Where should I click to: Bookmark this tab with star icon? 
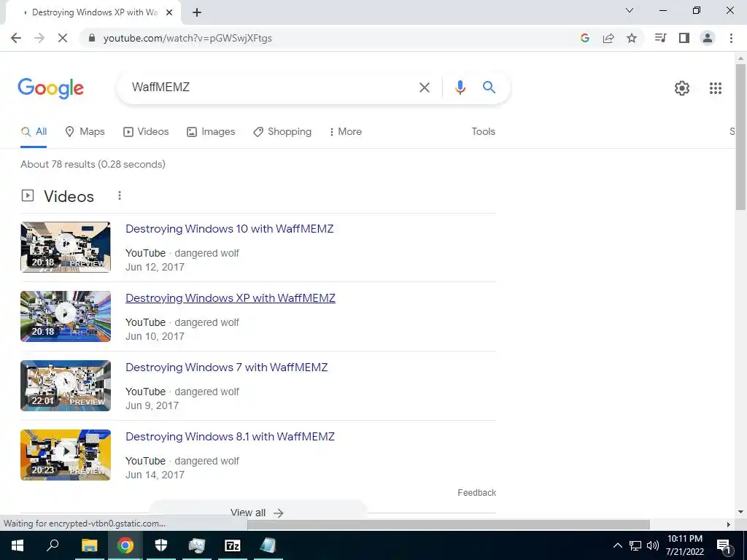point(632,38)
